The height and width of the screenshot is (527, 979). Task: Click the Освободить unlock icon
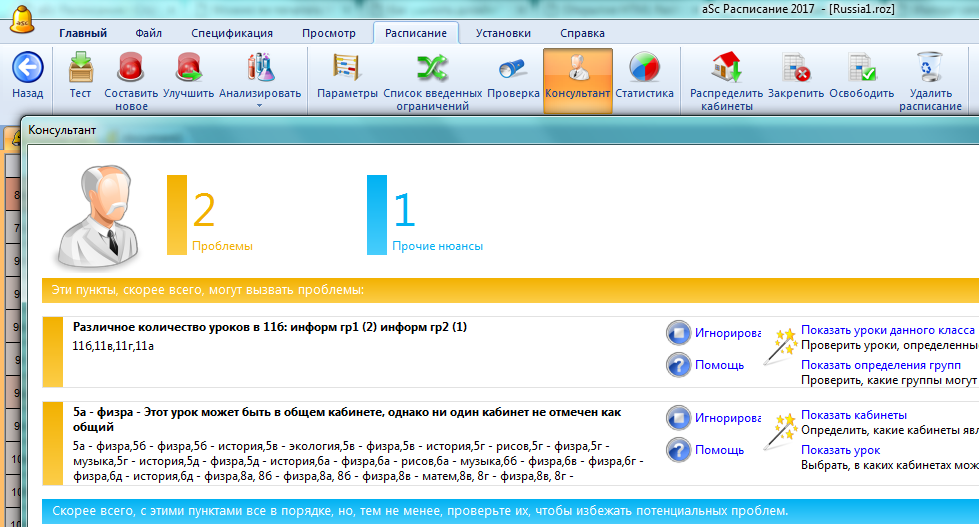(x=860, y=69)
